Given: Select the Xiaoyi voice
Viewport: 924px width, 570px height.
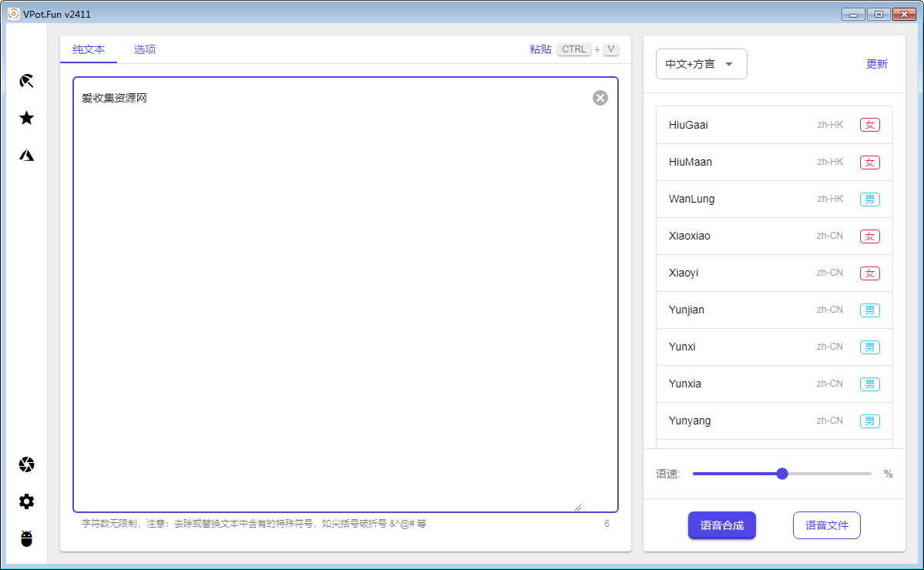Looking at the screenshot, I should 774,273.
